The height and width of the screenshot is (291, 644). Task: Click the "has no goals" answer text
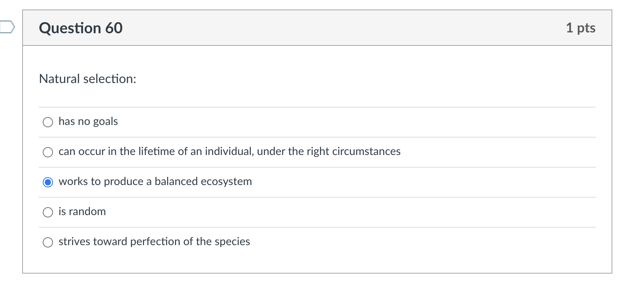pos(88,121)
